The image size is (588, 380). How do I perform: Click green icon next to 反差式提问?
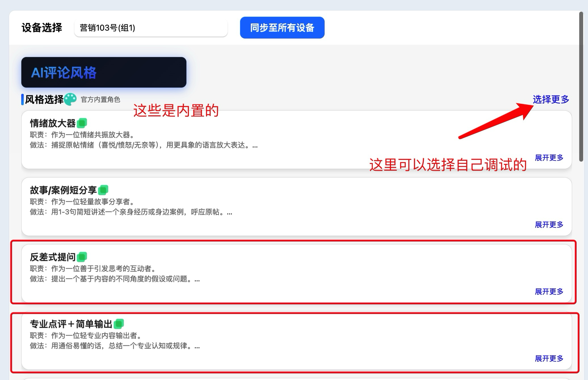(x=82, y=257)
